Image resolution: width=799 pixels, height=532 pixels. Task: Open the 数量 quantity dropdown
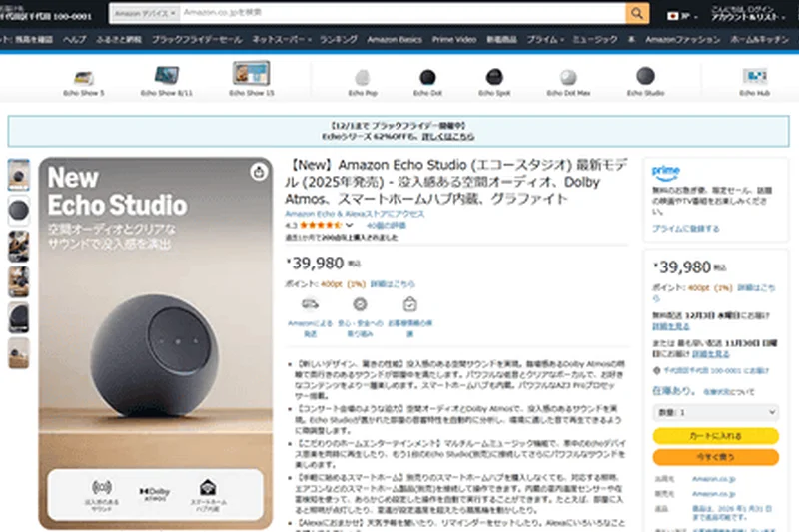pyautogui.click(x=716, y=412)
